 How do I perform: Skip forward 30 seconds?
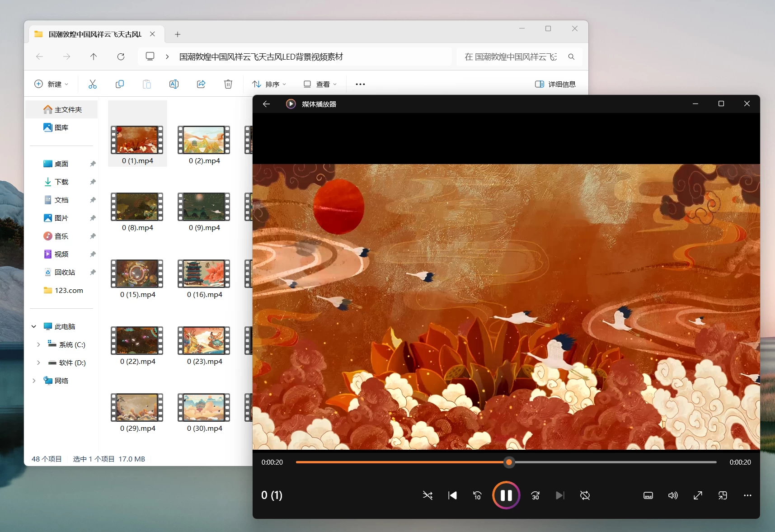(x=535, y=495)
